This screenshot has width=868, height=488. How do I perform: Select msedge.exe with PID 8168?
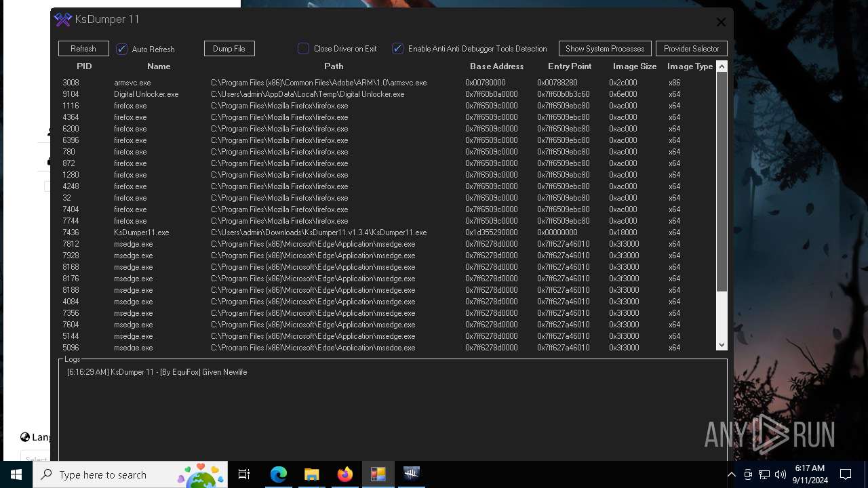(387, 267)
